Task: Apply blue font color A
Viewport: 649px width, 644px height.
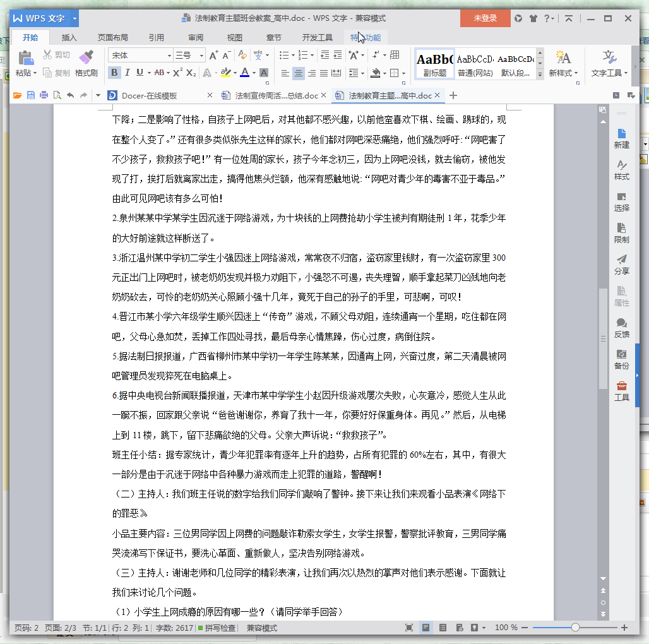Action: (244, 73)
